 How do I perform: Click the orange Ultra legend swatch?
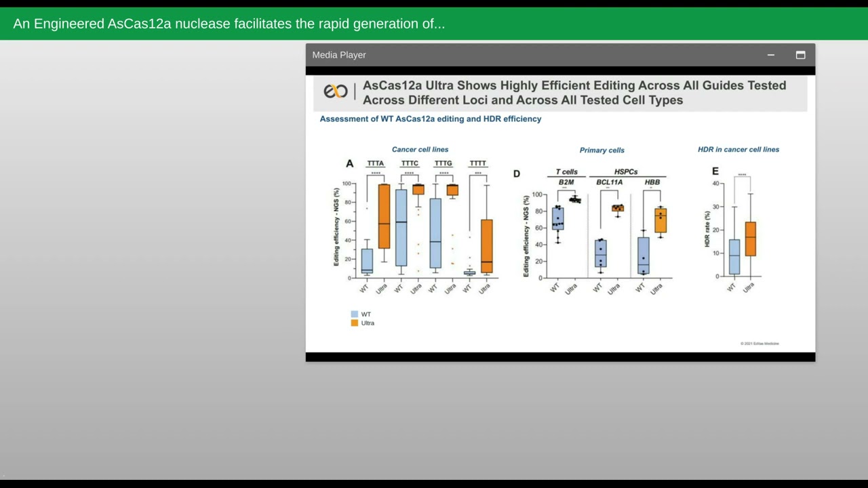[x=354, y=323]
